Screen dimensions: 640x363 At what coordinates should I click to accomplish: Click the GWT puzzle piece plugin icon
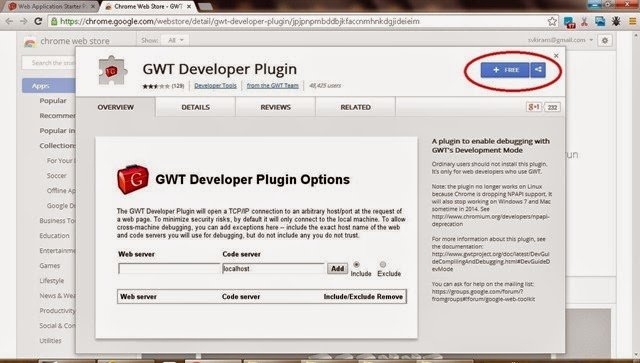coord(112,71)
